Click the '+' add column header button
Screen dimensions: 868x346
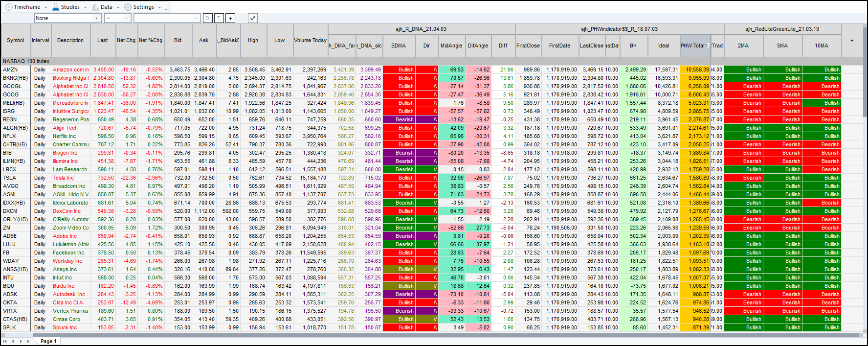852,40
